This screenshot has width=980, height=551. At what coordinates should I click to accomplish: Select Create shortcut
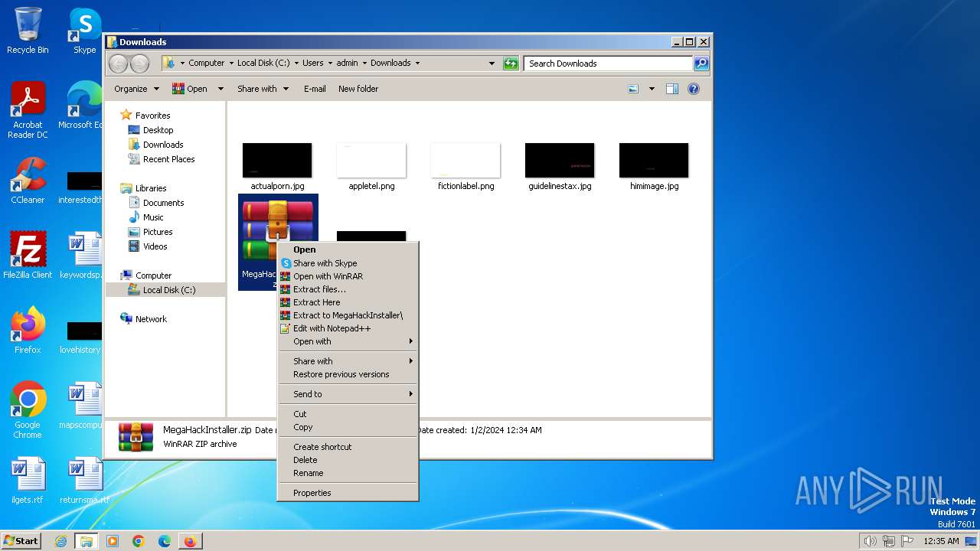pos(348,447)
